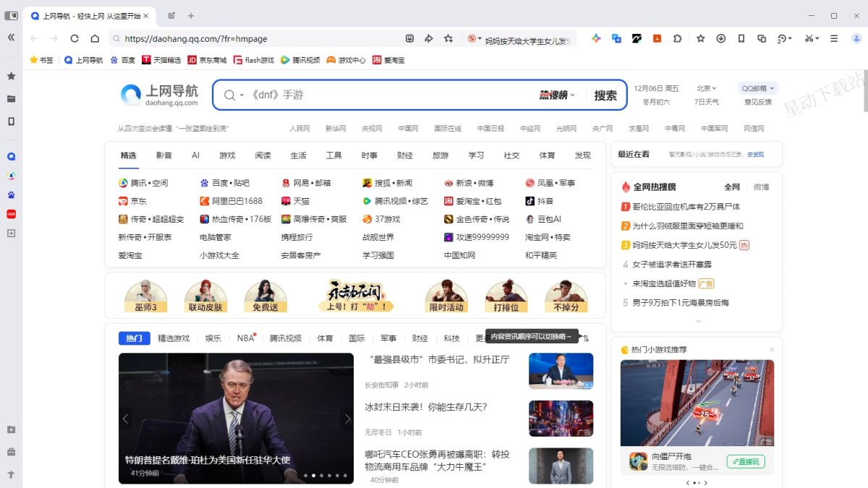This screenshot has width=868, height=488.
Task: Select the AI category tab
Action: (195, 155)
